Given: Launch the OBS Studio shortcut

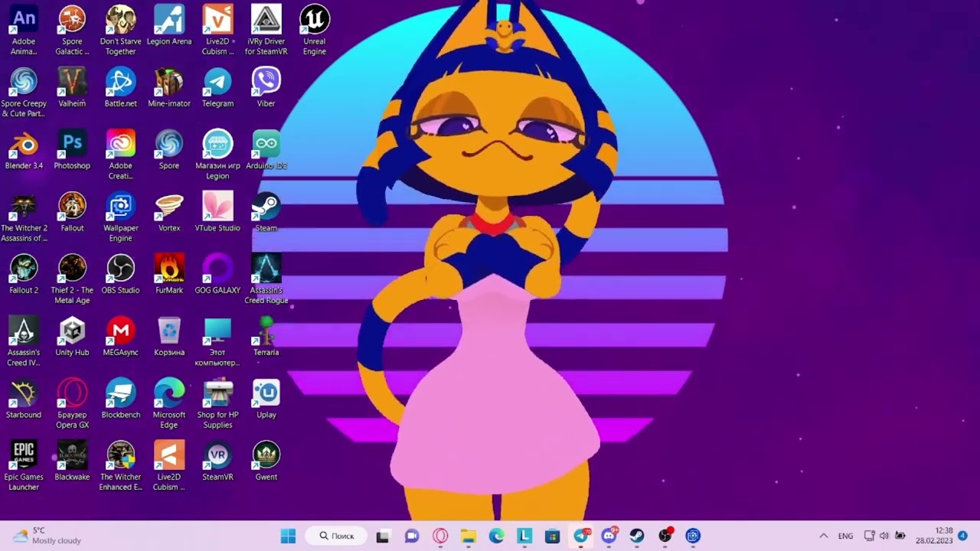Looking at the screenshot, I should [x=121, y=275].
